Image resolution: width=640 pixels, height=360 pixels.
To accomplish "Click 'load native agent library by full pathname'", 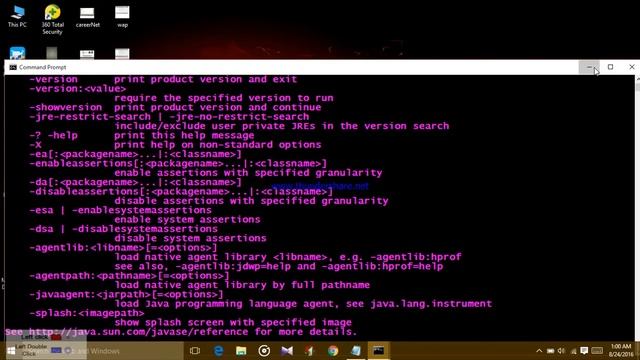I will tap(242, 285).
